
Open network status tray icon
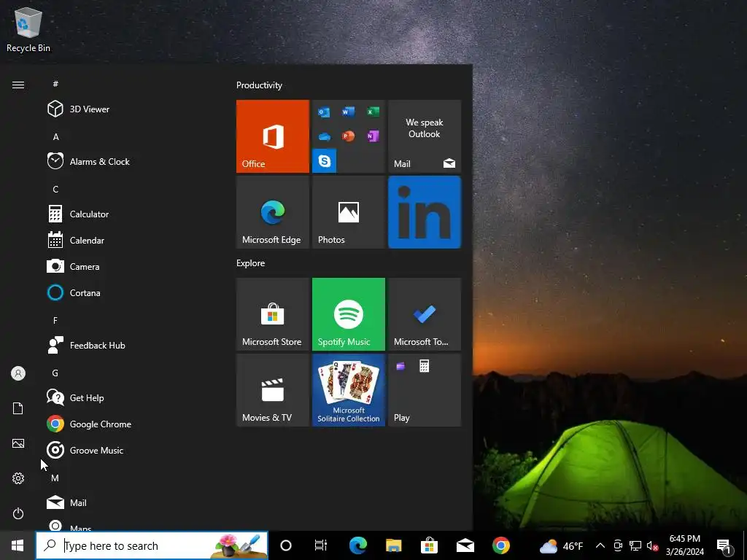click(x=635, y=545)
